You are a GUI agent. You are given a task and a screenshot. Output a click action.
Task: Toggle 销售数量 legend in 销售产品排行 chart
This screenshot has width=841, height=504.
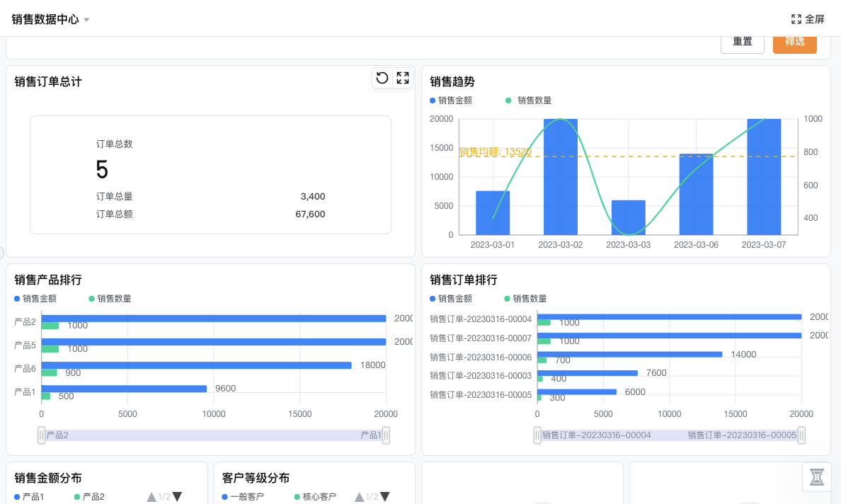(110, 299)
